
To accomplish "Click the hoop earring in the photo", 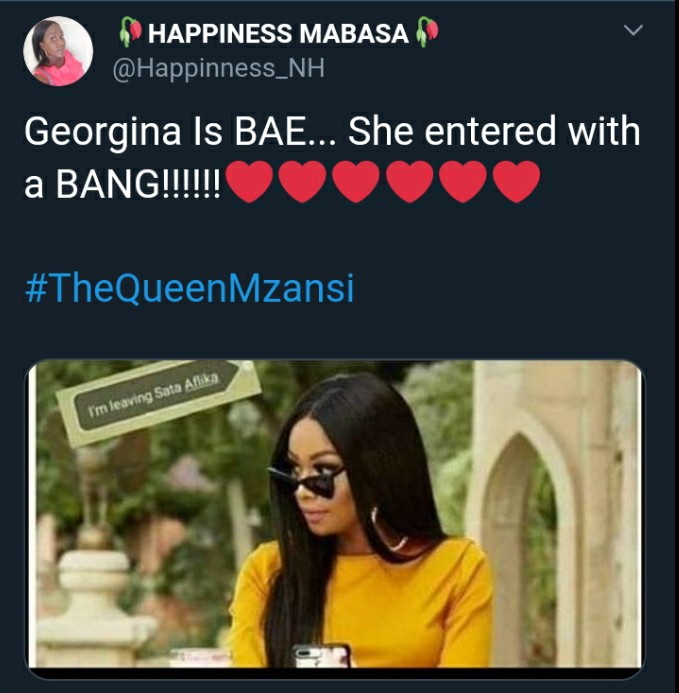I will tap(387, 529).
